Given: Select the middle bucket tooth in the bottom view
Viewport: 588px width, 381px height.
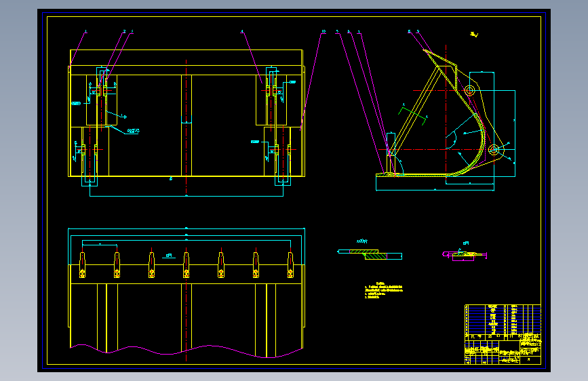Looking at the screenshot, I should click(186, 265).
